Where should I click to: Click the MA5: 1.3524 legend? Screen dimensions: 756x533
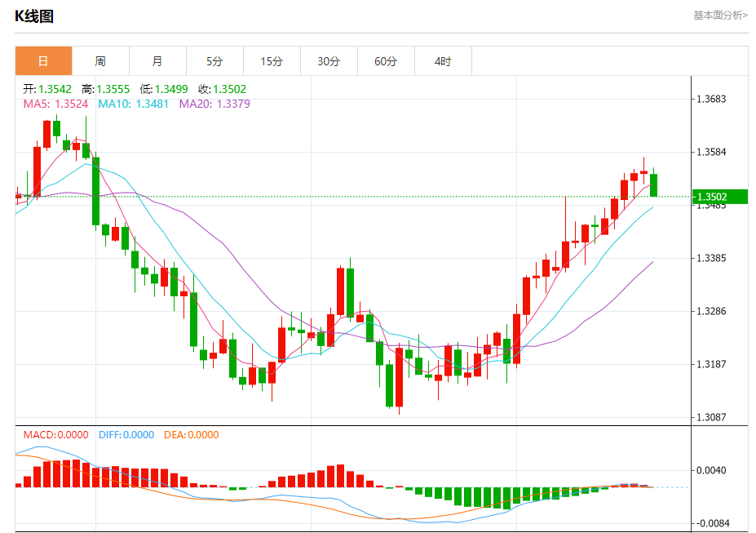(56, 104)
